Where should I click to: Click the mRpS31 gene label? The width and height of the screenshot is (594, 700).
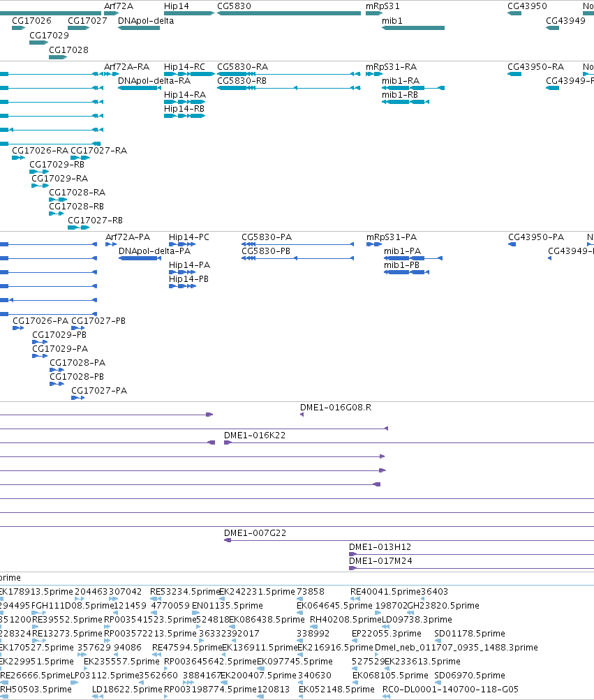click(383, 6)
